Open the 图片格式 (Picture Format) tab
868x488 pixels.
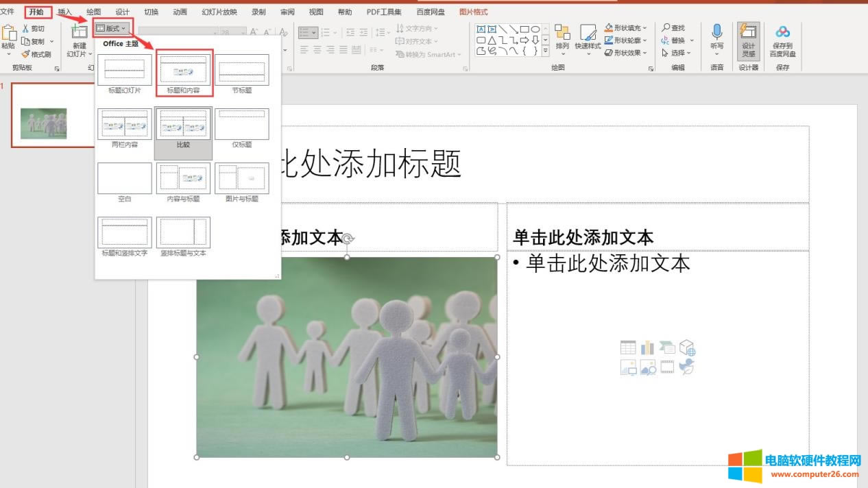(x=473, y=12)
